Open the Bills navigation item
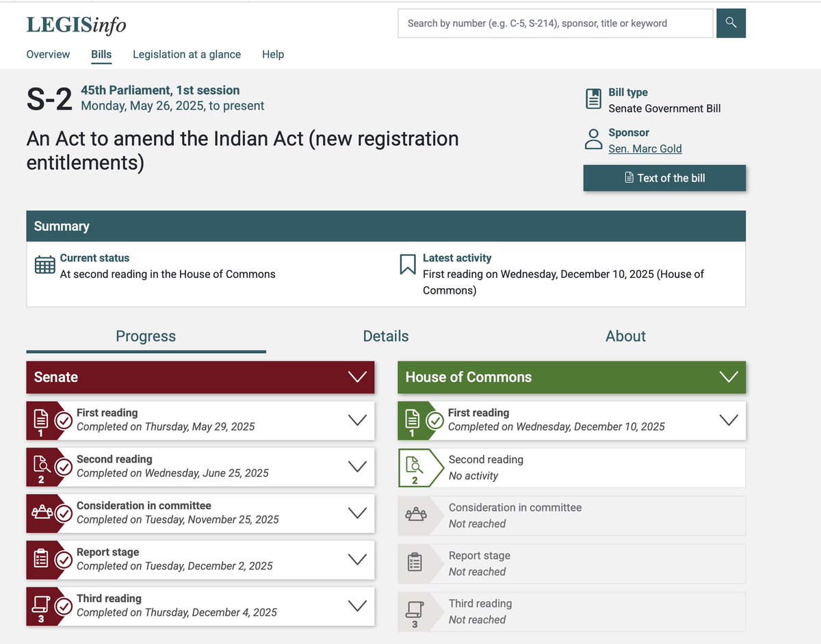821x644 pixels. click(x=101, y=54)
